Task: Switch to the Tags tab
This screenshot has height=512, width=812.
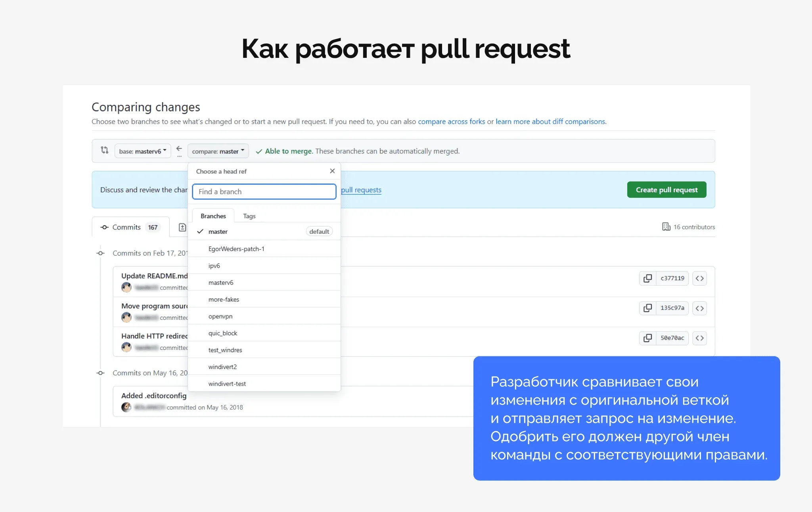Action: (249, 216)
